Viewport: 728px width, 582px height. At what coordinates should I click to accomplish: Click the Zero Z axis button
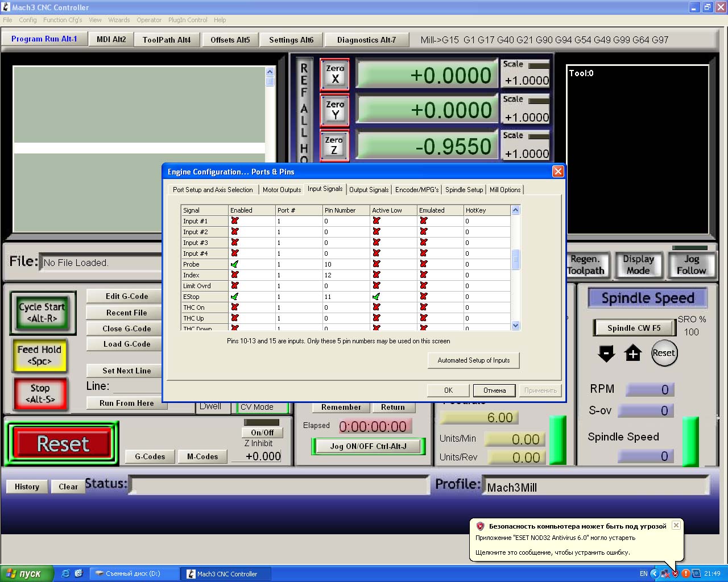(x=334, y=145)
